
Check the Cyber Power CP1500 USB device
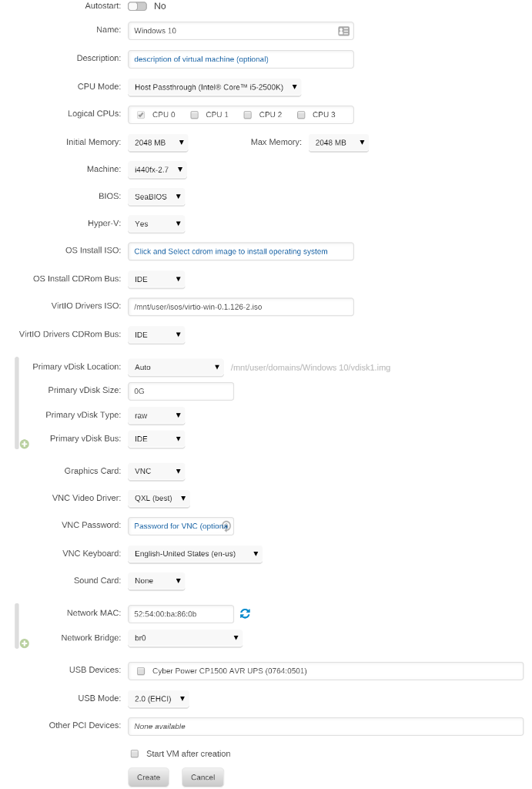[x=141, y=671]
